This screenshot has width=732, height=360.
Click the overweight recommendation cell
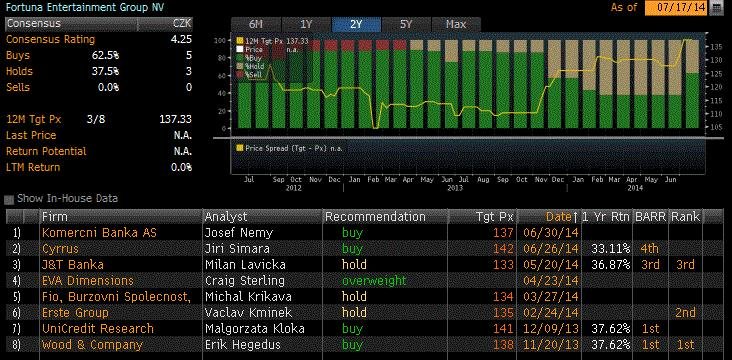point(374,281)
